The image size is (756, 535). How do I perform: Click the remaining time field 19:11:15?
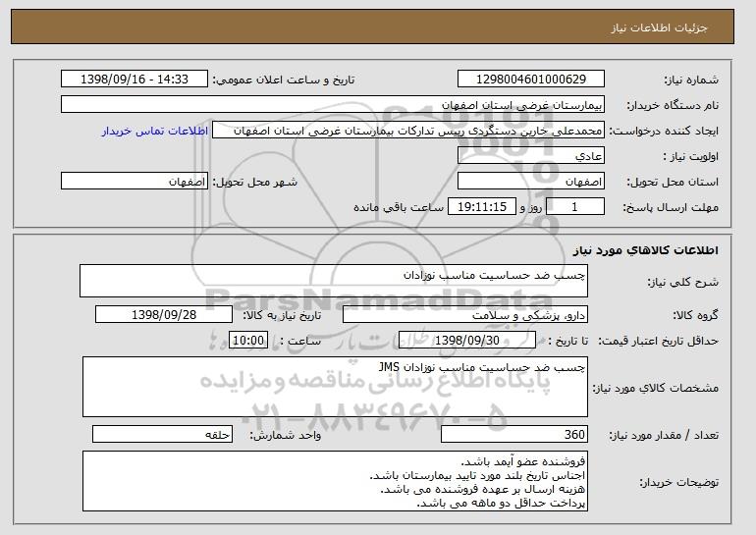(482, 207)
